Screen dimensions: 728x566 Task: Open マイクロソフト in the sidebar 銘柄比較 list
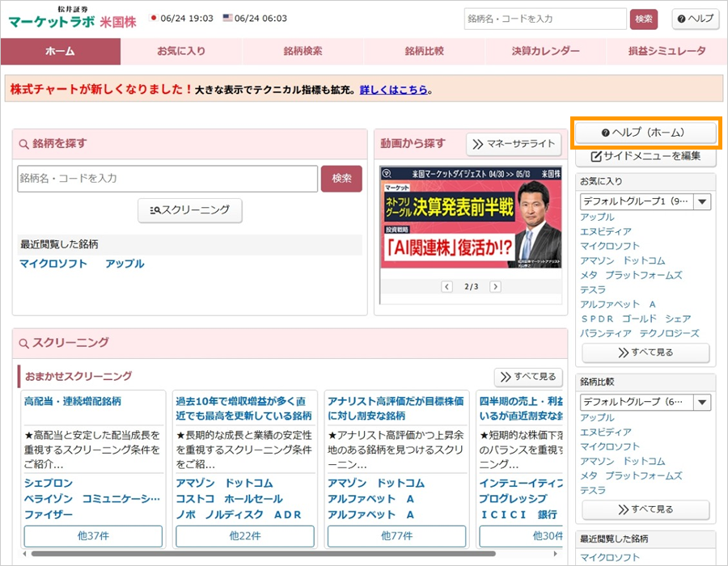pos(610,447)
